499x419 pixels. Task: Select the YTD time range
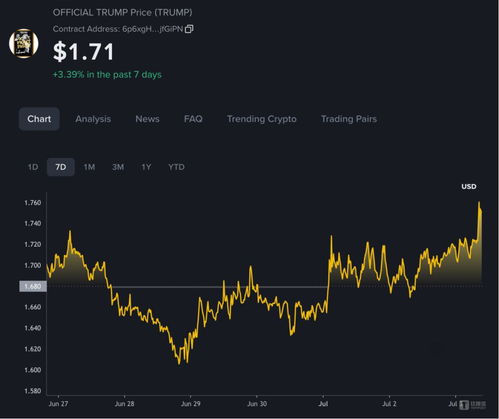click(x=176, y=167)
